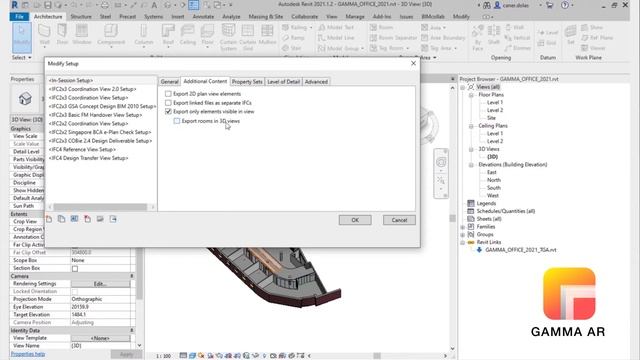This screenshot has height=360, width=640.
Task: Select the Window tool in the ribbon
Action: tap(82, 35)
